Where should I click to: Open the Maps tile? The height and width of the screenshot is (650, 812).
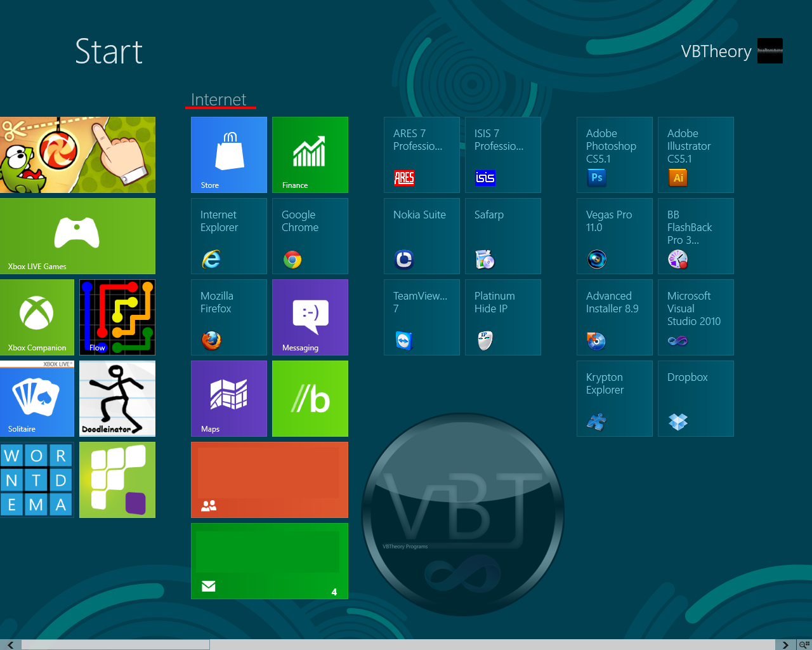click(x=229, y=399)
